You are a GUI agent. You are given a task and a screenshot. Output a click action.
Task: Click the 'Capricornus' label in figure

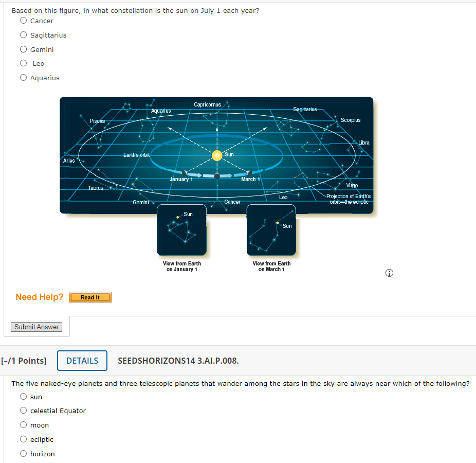tap(207, 105)
